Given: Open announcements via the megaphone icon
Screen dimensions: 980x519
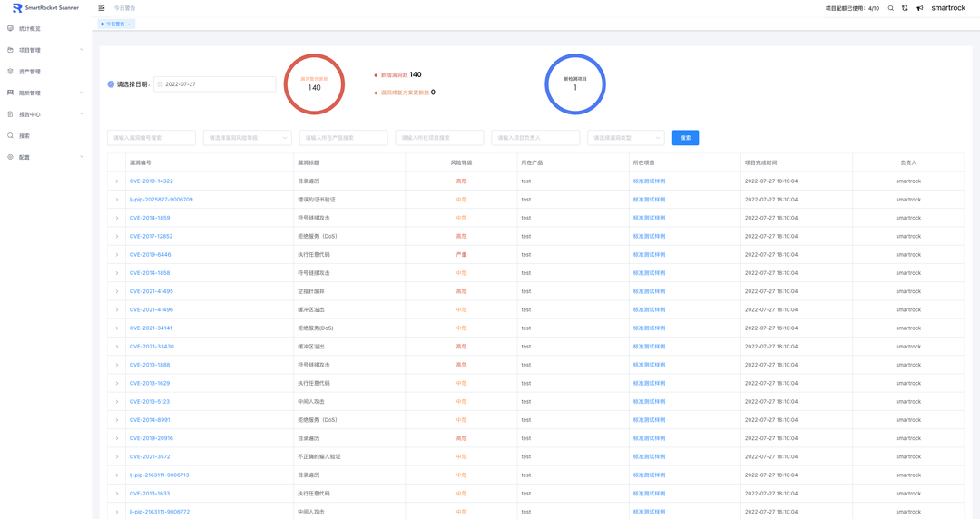Looking at the screenshot, I should point(919,8).
